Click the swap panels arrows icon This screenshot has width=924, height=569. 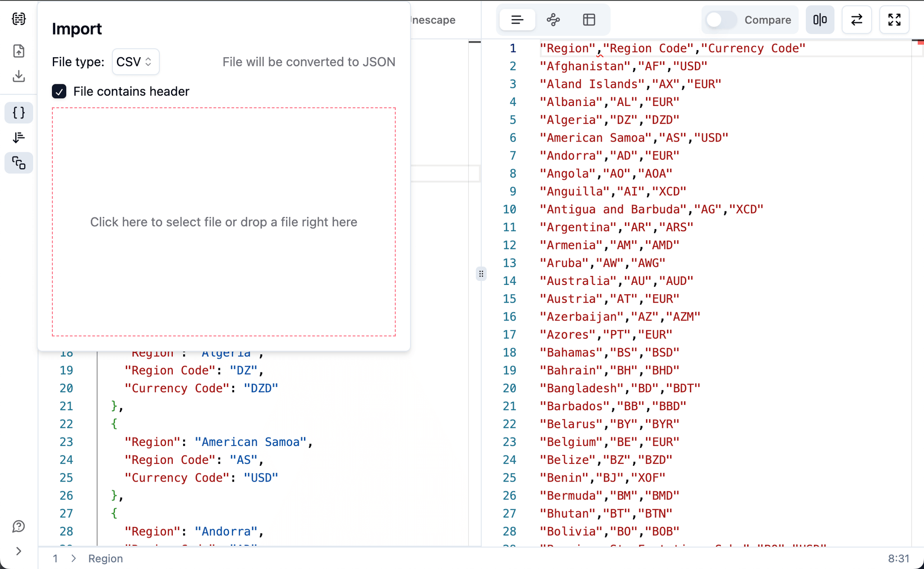[856, 19]
